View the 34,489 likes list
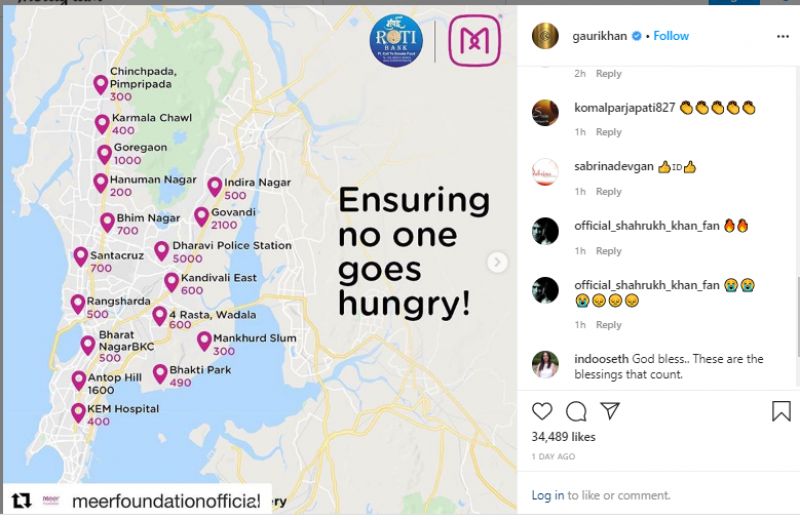The height and width of the screenshot is (520, 800). 563,437
